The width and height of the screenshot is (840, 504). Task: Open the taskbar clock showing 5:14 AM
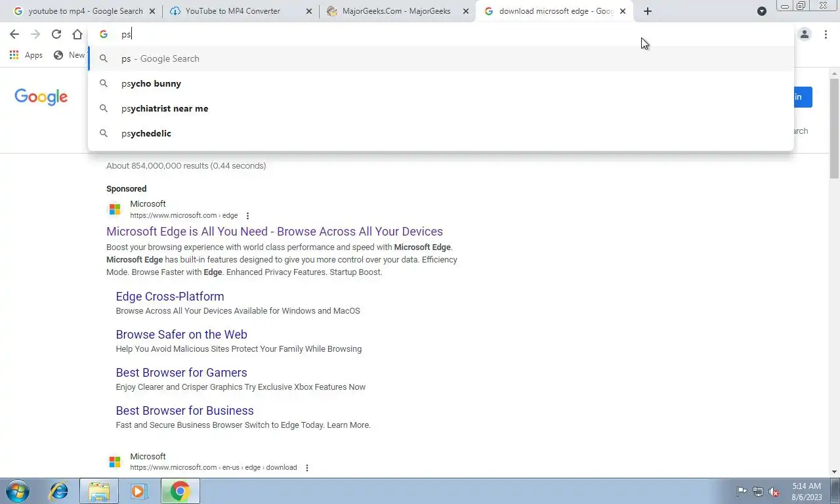[807, 492]
